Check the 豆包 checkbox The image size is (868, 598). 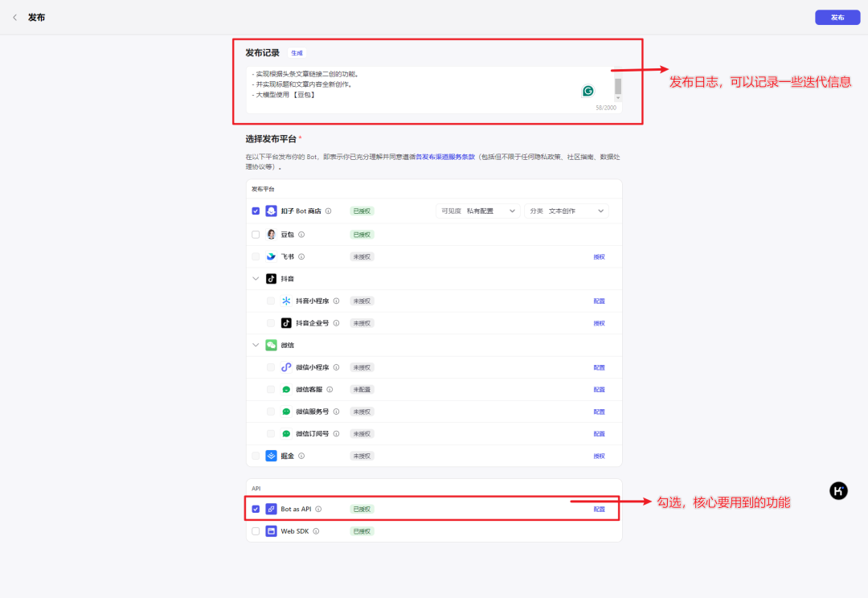(x=256, y=235)
